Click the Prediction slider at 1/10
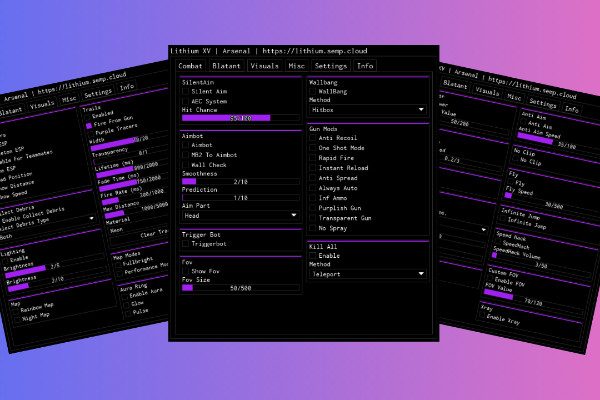This screenshot has height=400, width=600. pyautogui.click(x=241, y=198)
